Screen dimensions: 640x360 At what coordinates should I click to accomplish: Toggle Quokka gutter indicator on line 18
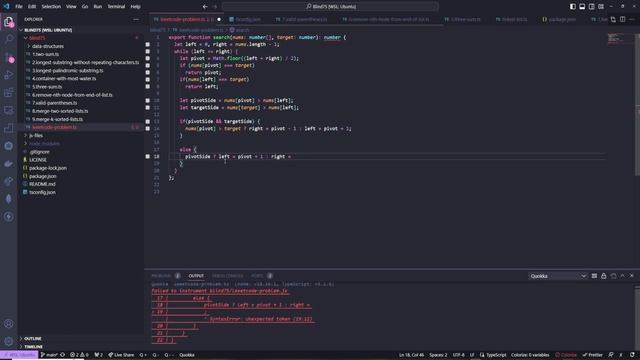click(148, 156)
